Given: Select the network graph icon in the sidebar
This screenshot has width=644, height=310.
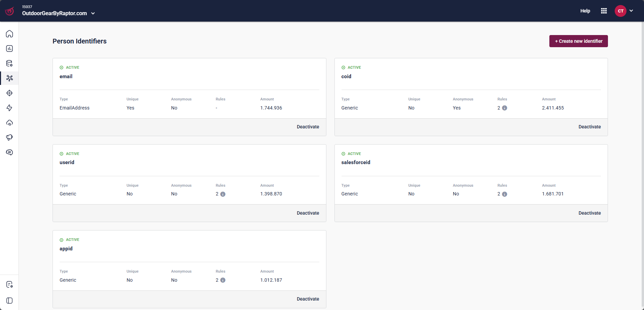Looking at the screenshot, I should (9, 78).
